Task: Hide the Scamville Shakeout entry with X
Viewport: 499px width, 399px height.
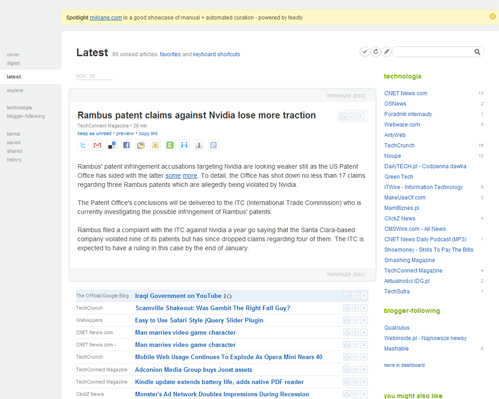Action: (x=364, y=308)
